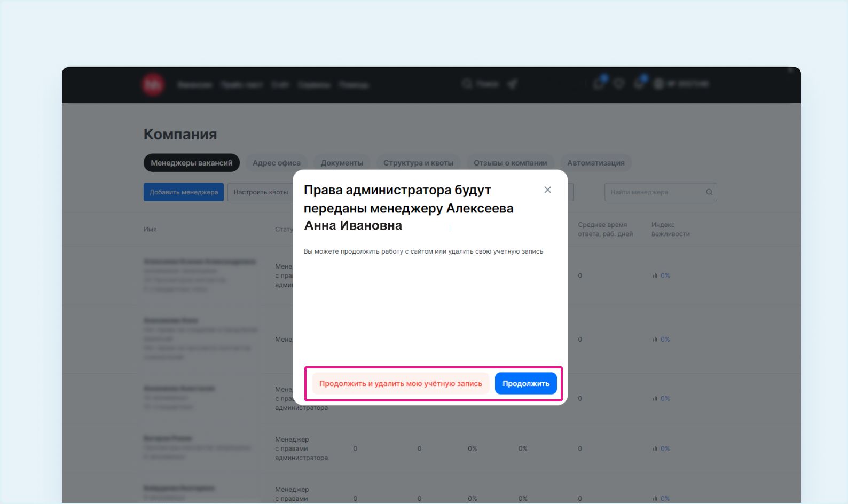Focus the 'Найти менеджера' search field

(x=661, y=192)
